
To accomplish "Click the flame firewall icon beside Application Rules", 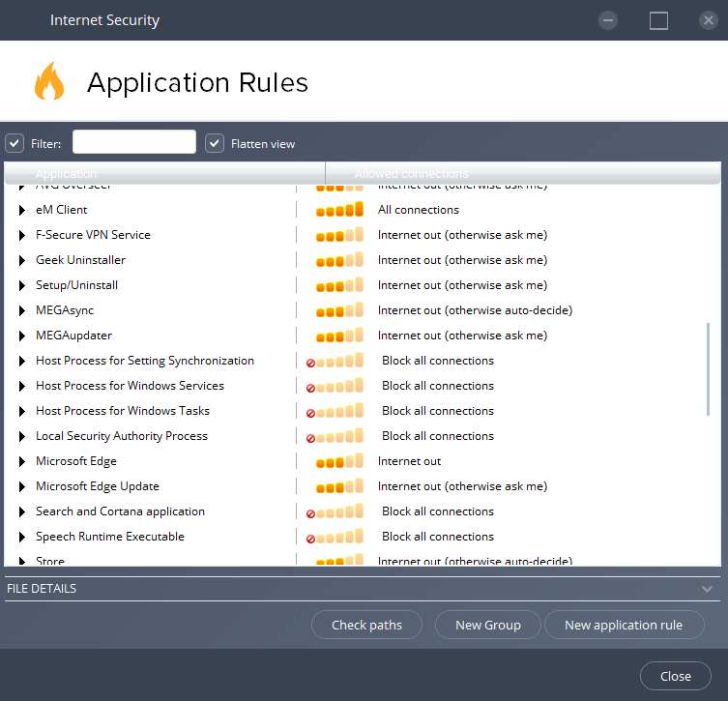I will (x=49, y=81).
